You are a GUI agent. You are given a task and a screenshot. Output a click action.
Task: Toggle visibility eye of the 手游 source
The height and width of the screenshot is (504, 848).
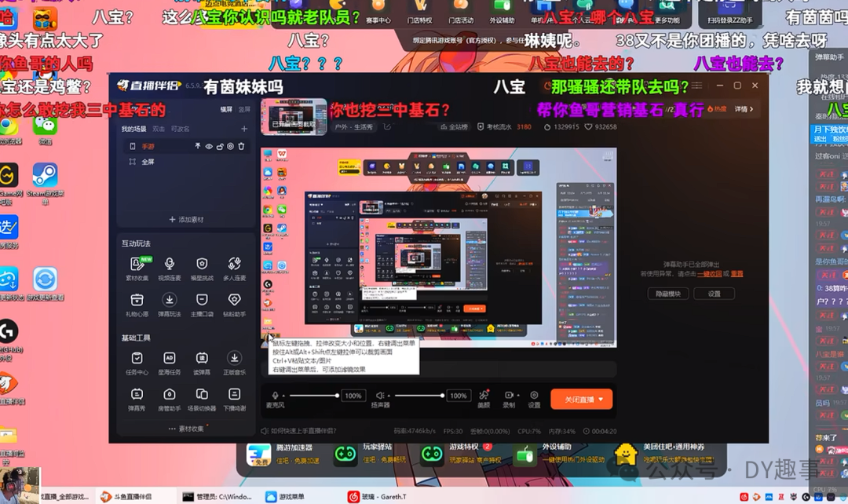click(x=209, y=147)
